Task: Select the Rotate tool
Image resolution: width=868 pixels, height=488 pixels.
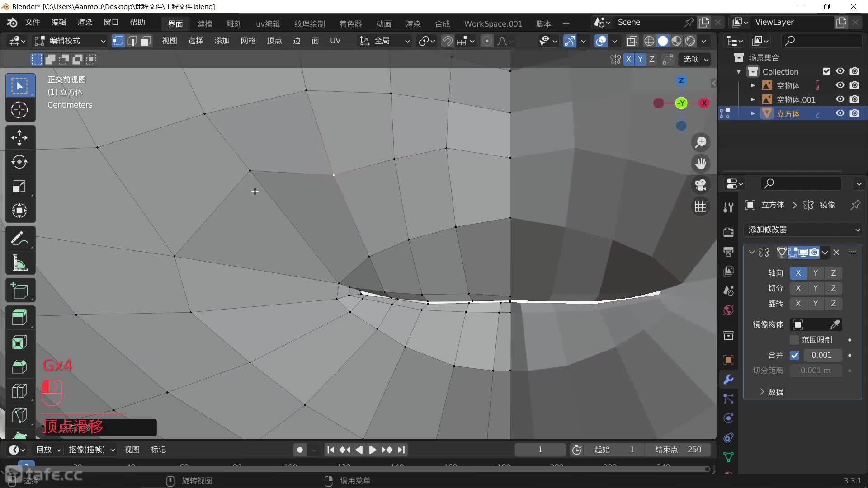Action: tap(19, 162)
